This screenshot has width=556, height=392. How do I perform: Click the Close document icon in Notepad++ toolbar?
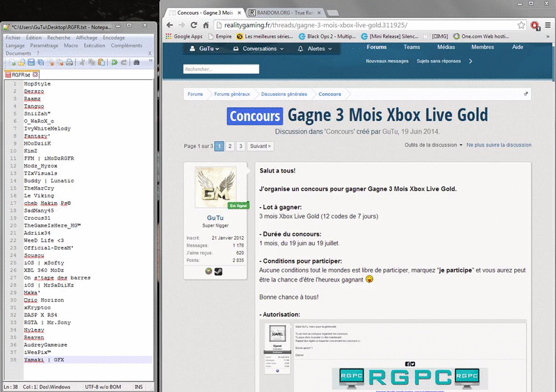click(51, 63)
